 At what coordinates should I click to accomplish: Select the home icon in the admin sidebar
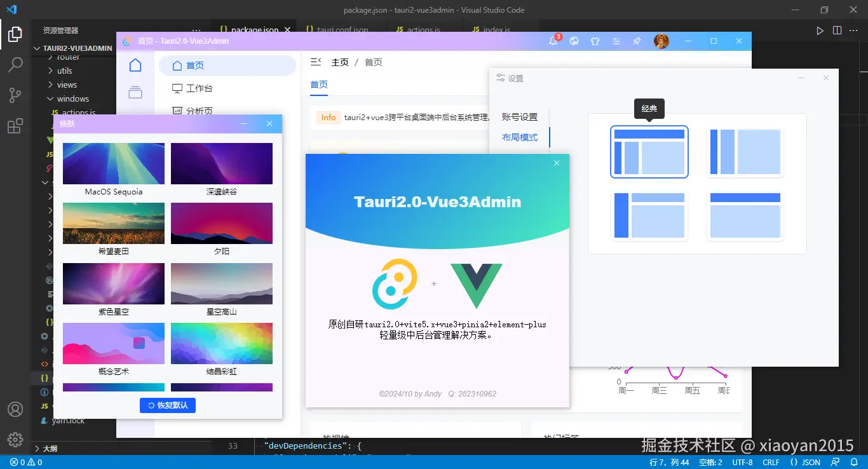tap(135, 64)
